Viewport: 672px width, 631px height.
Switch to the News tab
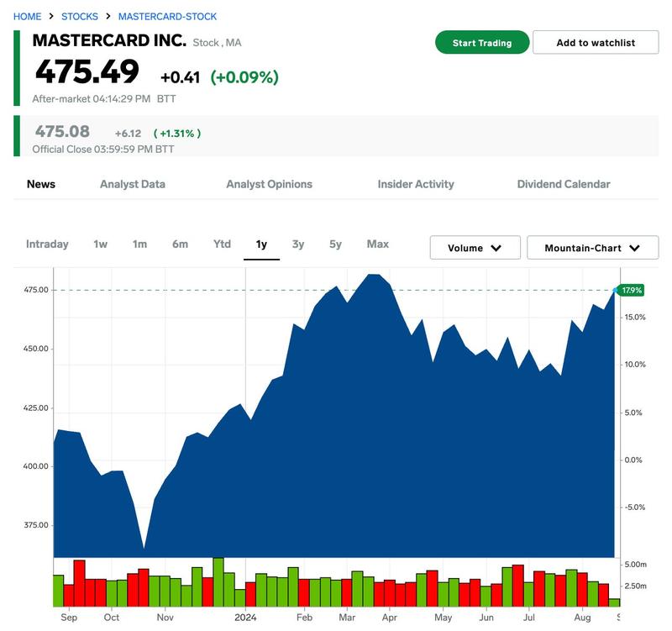41,184
